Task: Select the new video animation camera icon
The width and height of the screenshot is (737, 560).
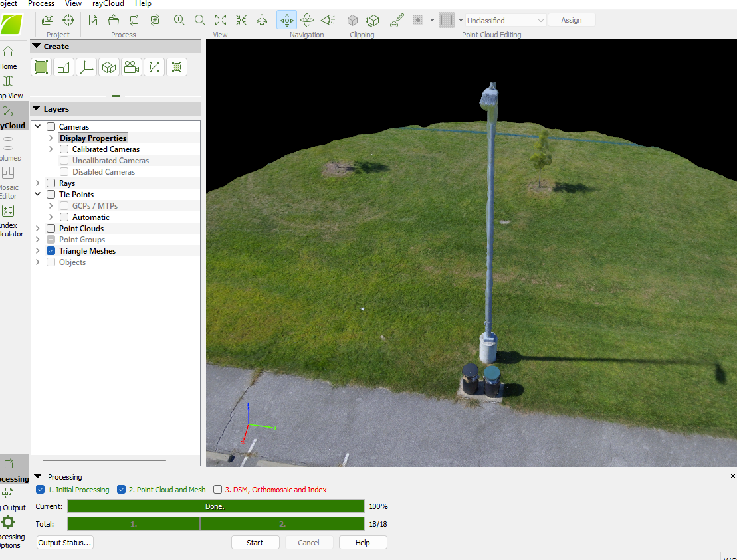Action: click(132, 67)
